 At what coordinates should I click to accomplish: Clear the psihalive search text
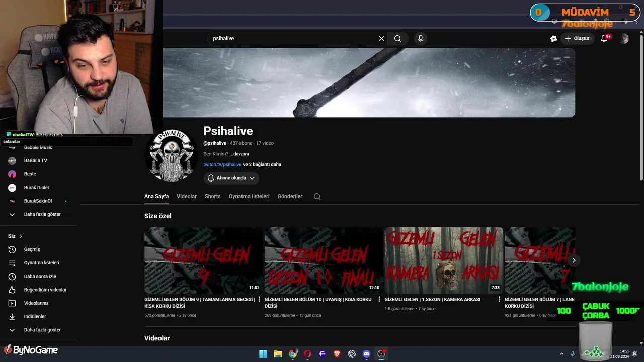381,38
